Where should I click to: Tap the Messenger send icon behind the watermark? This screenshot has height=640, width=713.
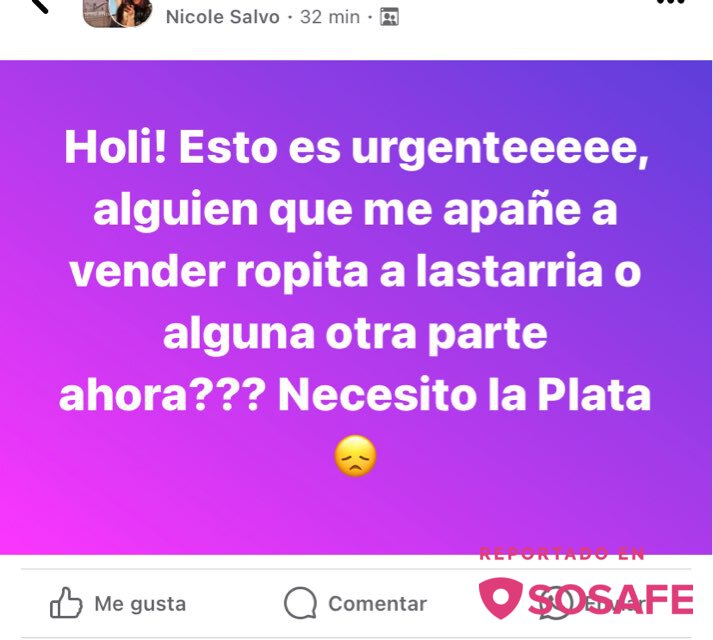[554, 604]
